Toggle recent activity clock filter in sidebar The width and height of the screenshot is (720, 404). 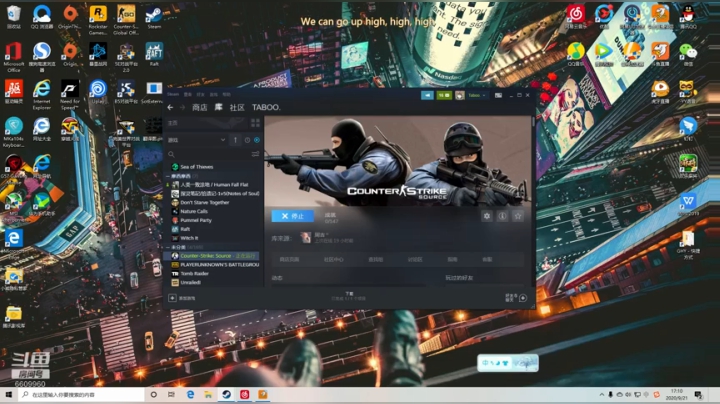[248, 140]
